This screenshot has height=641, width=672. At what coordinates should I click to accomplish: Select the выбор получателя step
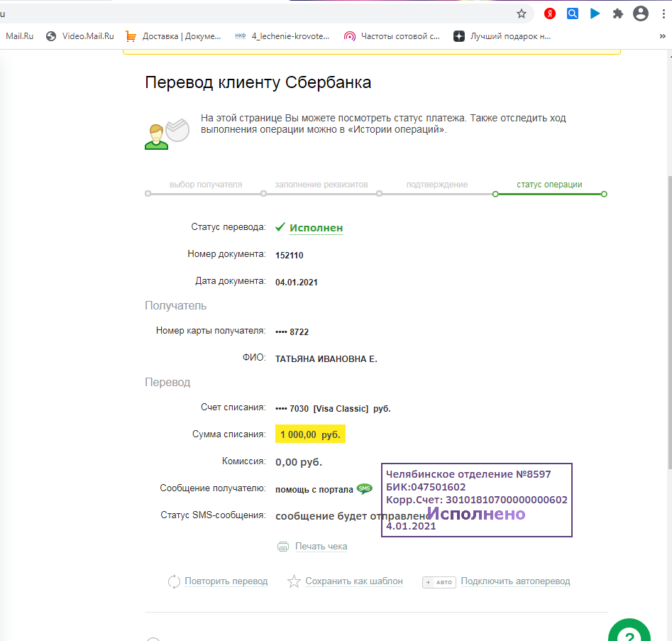[206, 185]
